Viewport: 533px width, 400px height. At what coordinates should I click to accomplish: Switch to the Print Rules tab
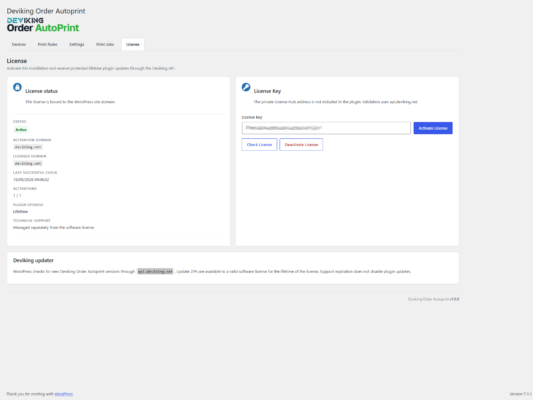[x=48, y=45]
